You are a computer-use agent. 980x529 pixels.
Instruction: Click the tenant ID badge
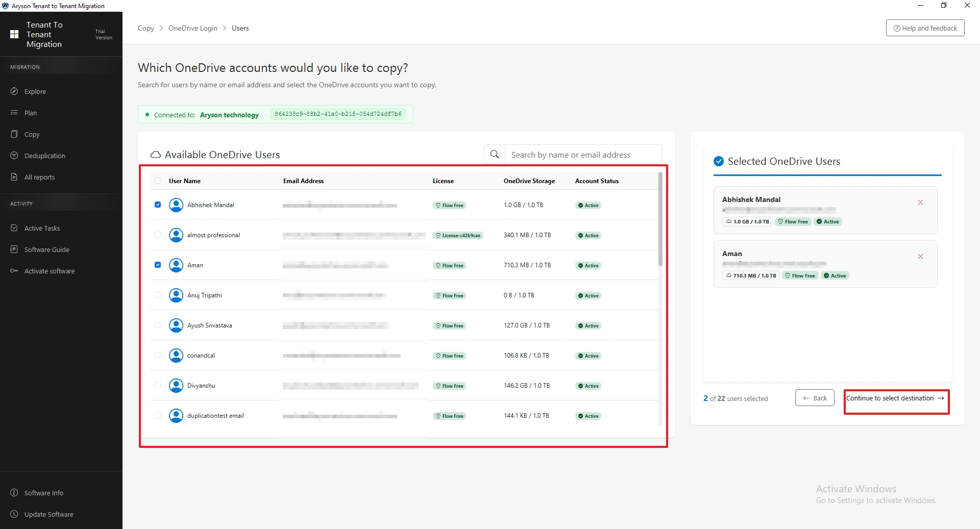point(338,114)
